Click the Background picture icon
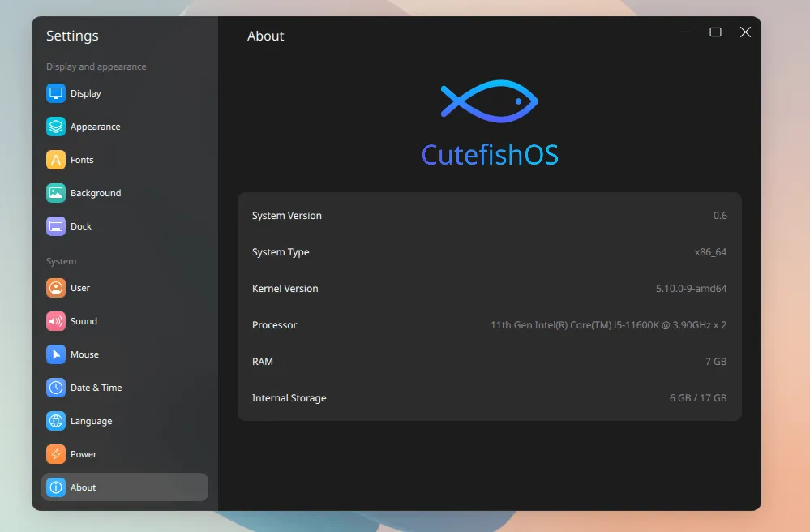Screen dimensions: 810x532 coord(56,193)
